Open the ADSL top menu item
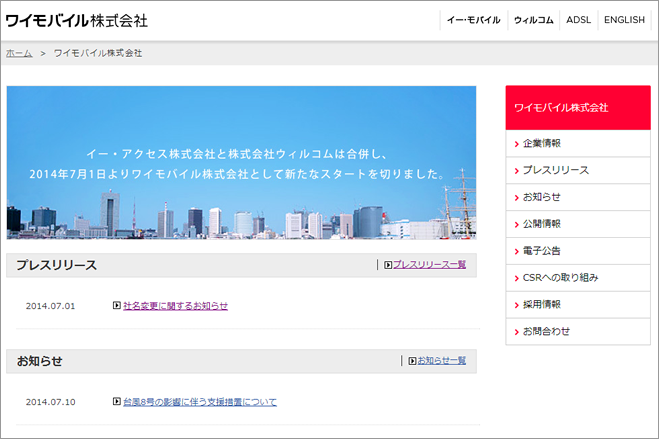The image size is (659, 439). click(578, 20)
